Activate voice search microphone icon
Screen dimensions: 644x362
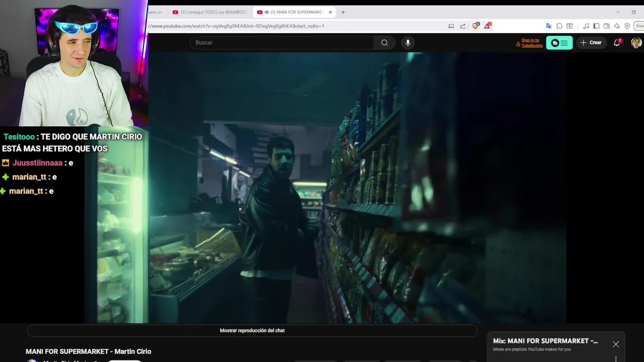coord(408,43)
